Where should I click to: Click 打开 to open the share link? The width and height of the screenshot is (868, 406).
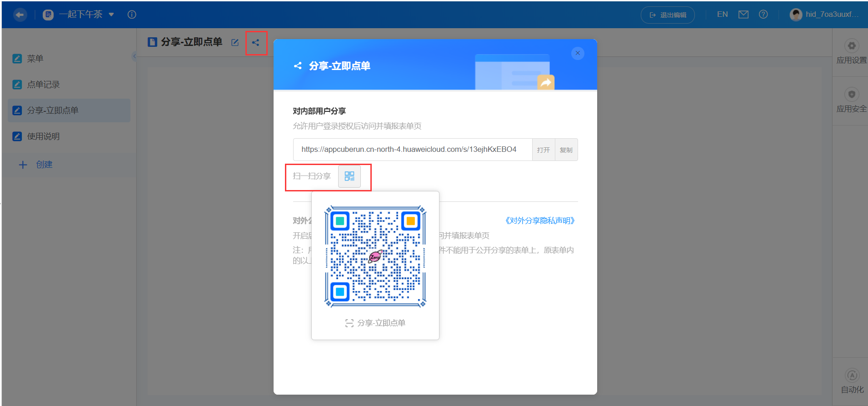pyautogui.click(x=544, y=150)
